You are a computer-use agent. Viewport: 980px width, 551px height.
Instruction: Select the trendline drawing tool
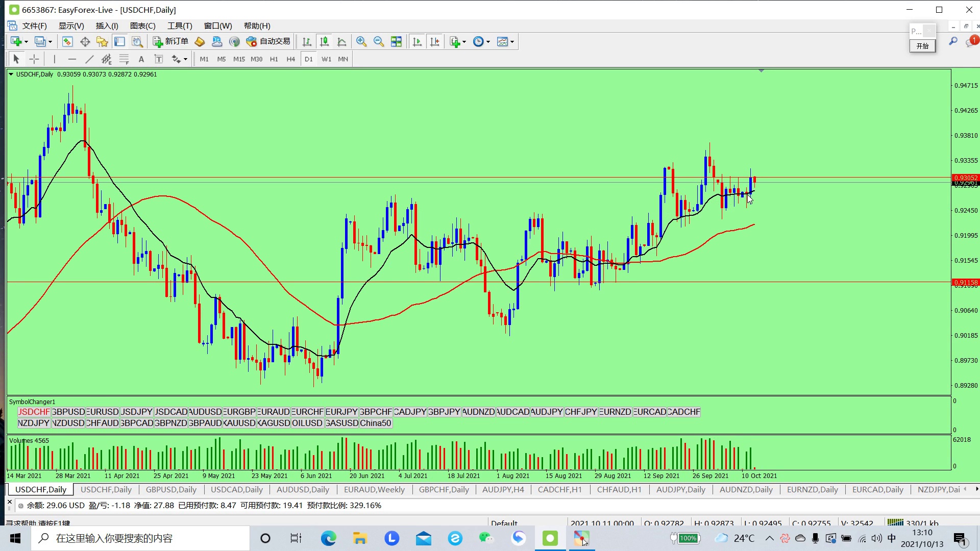pos(89,59)
